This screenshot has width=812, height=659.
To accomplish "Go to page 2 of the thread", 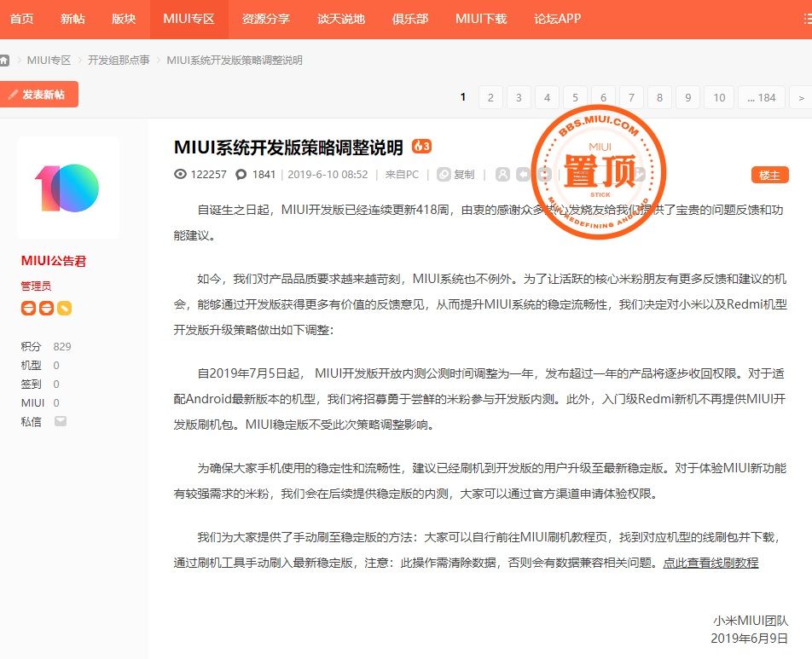I will [x=490, y=97].
